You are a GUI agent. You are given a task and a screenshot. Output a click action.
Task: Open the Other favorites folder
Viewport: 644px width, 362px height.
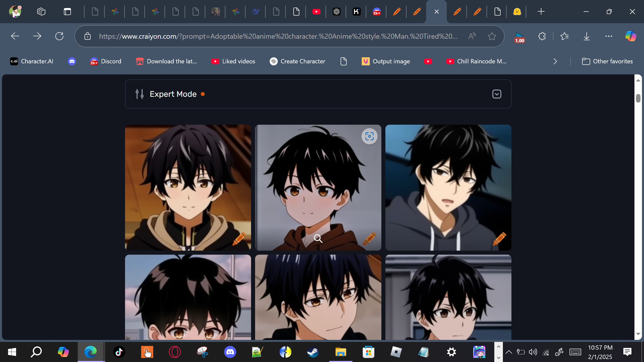click(x=607, y=61)
